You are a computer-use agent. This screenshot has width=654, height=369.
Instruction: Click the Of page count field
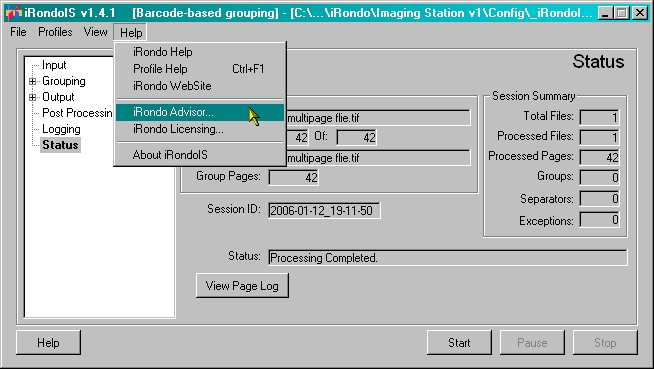point(356,138)
